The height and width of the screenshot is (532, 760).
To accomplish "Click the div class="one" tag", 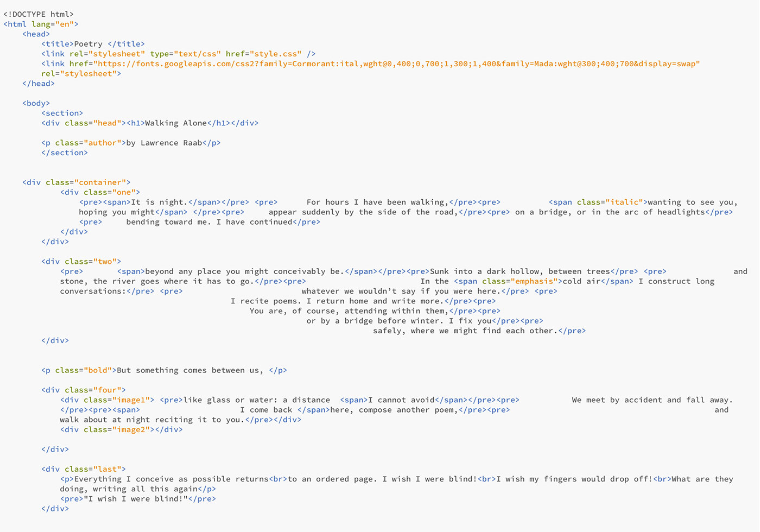I will point(100,192).
